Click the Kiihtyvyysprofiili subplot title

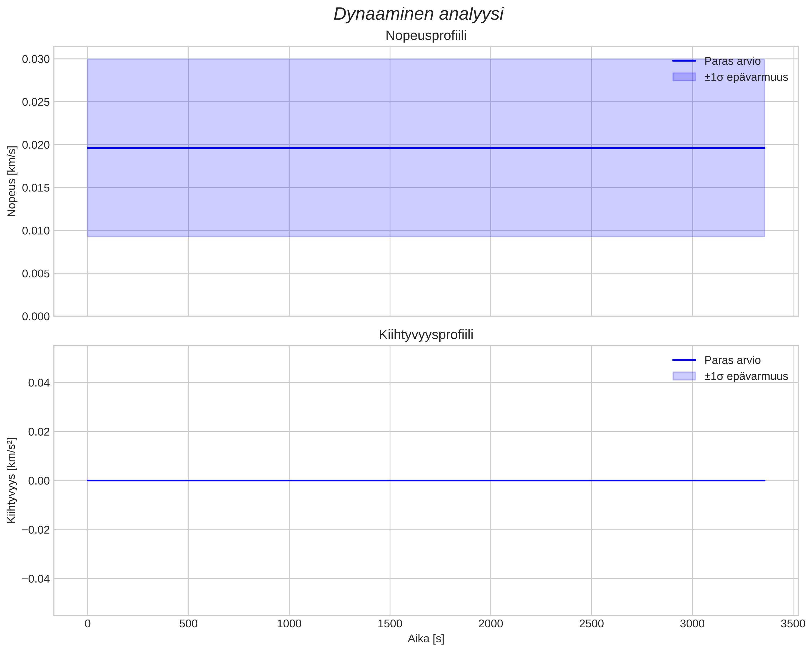pyautogui.click(x=426, y=335)
